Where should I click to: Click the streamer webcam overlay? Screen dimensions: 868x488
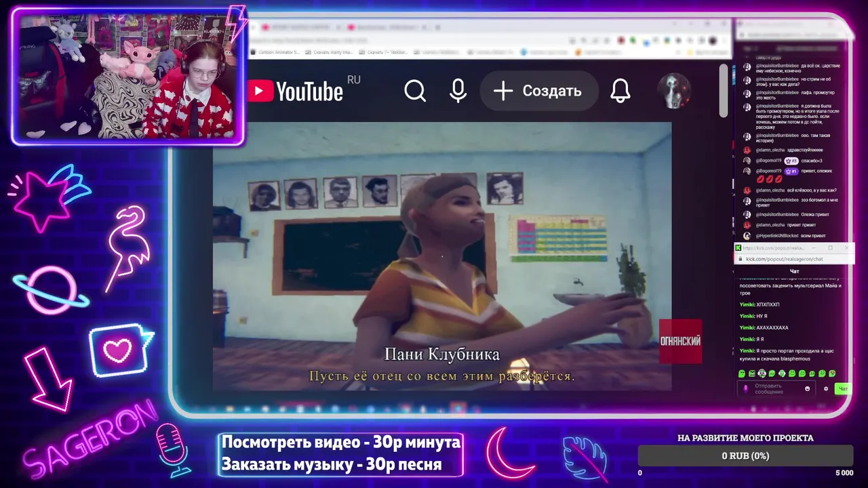[x=128, y=76]
